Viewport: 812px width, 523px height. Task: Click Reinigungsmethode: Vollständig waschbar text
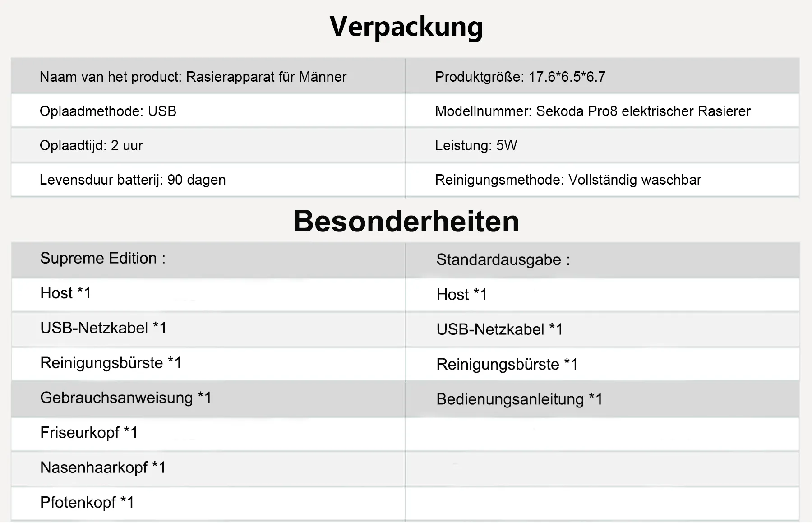(x=568, y=180)
